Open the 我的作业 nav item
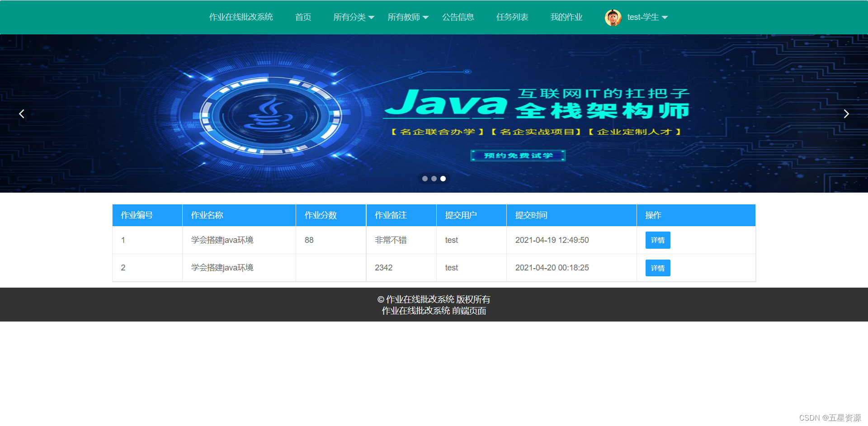 pyautogui.click(x=566, y=17)
